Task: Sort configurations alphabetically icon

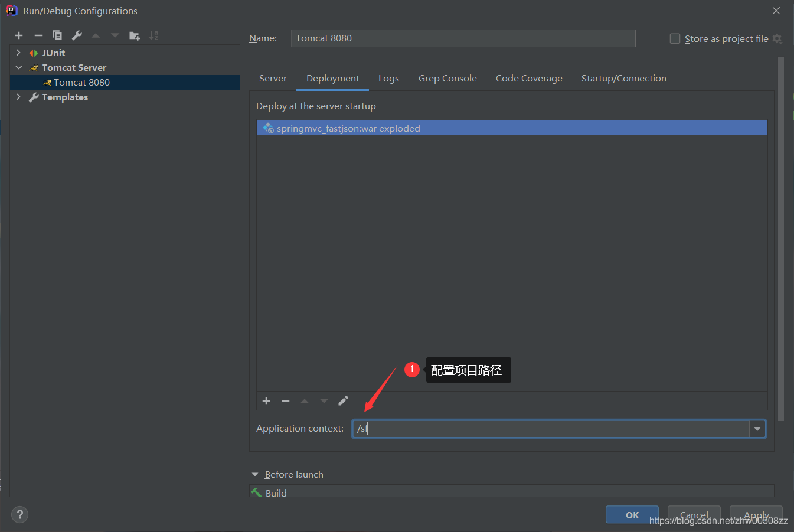Action: [x=153, y=35]
